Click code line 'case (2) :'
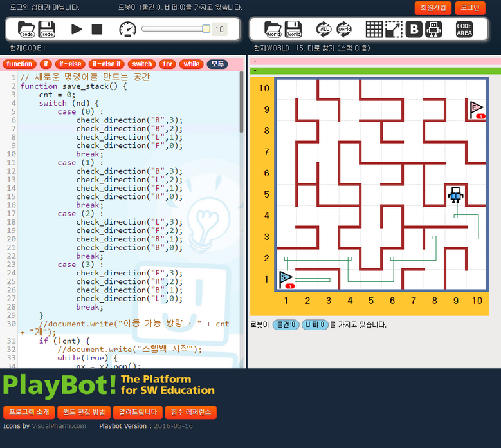Screen dimensions: 501x448 (80, 214)
